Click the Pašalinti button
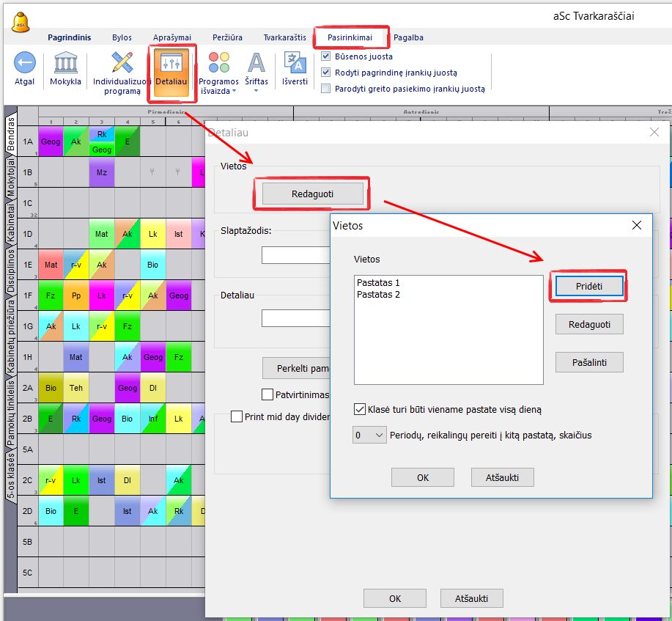Image resolution: width=672 pixels, height=621 pixels. (x=589, y=362)
